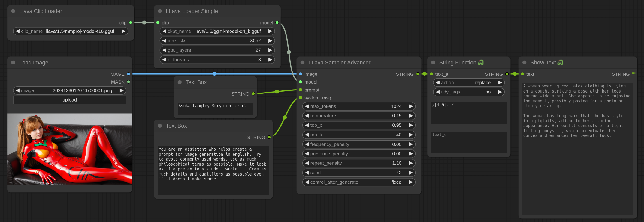Click model output socket on LLava Loader Simple

277,22
